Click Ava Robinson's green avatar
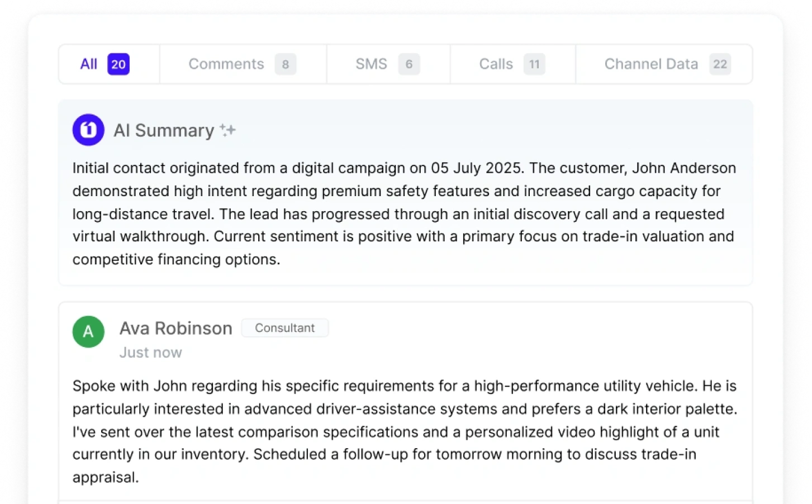The image size is (812, 504). point(88,331)
